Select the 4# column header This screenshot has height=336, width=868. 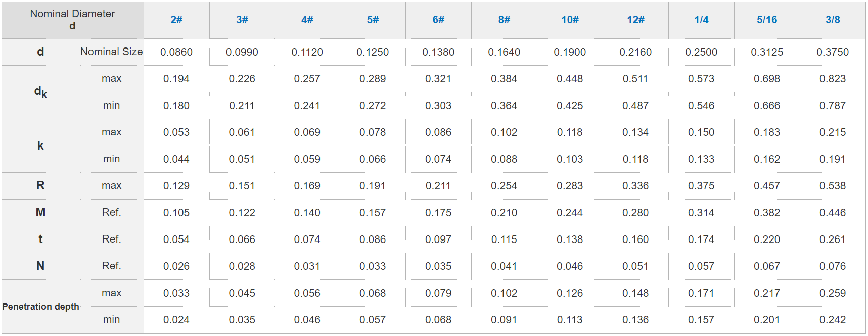[307, 20]
